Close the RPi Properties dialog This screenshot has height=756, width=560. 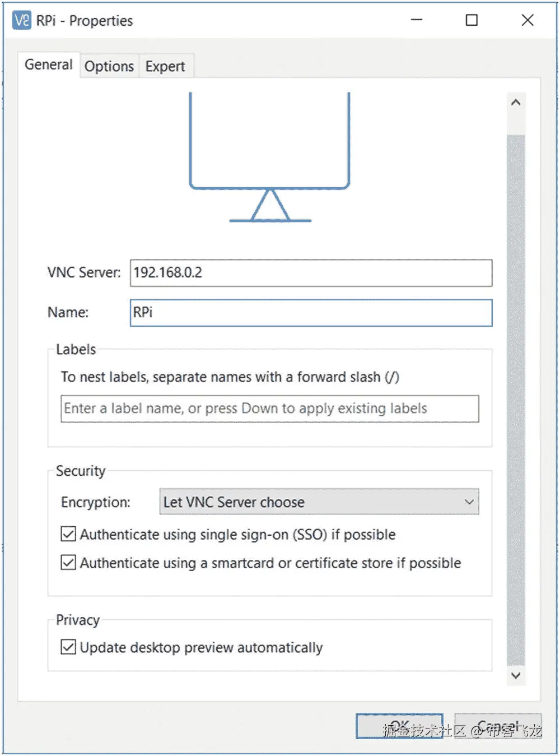point(528,20)
